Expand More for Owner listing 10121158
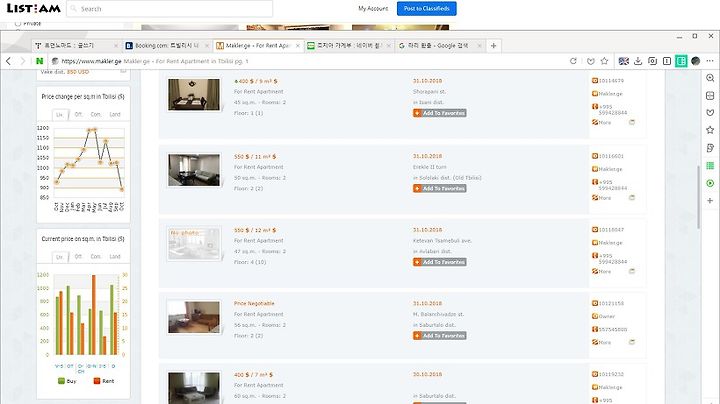720x404 pixels. coord(602,342)
